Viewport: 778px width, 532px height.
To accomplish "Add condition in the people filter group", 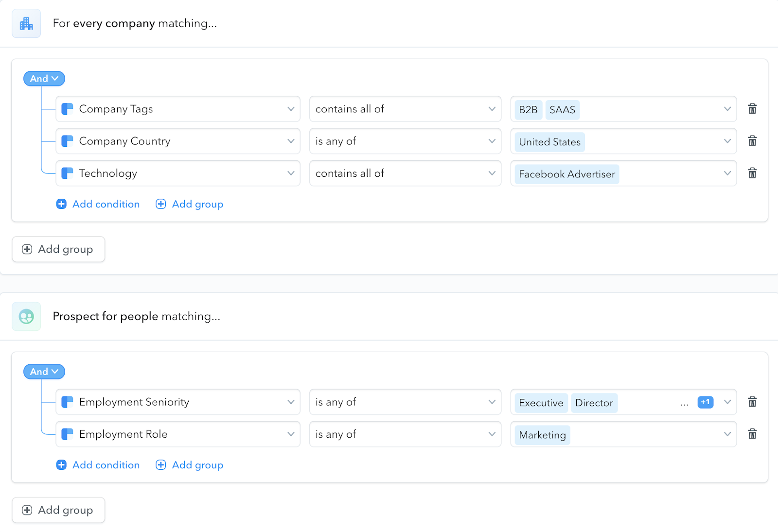I will coord(98,465).
